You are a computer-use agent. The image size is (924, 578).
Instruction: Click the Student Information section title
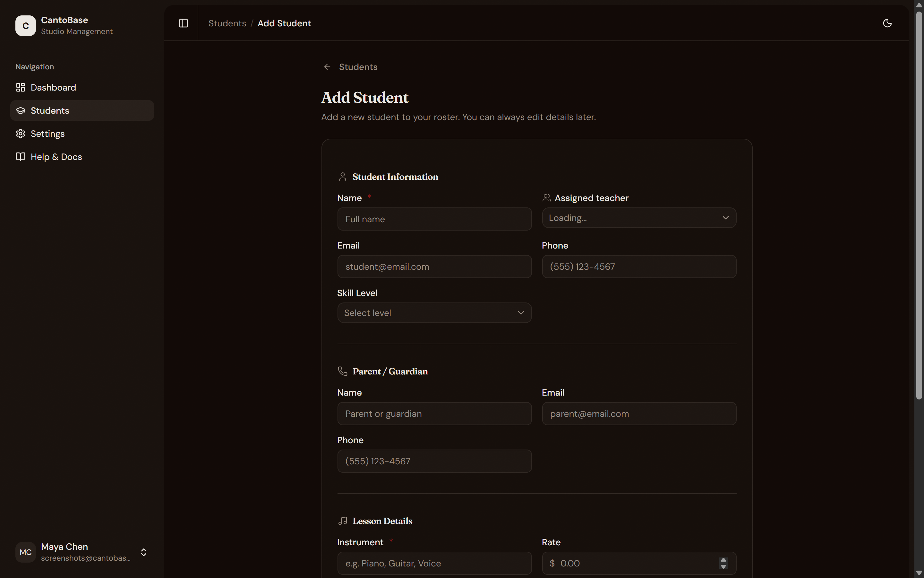395,177
